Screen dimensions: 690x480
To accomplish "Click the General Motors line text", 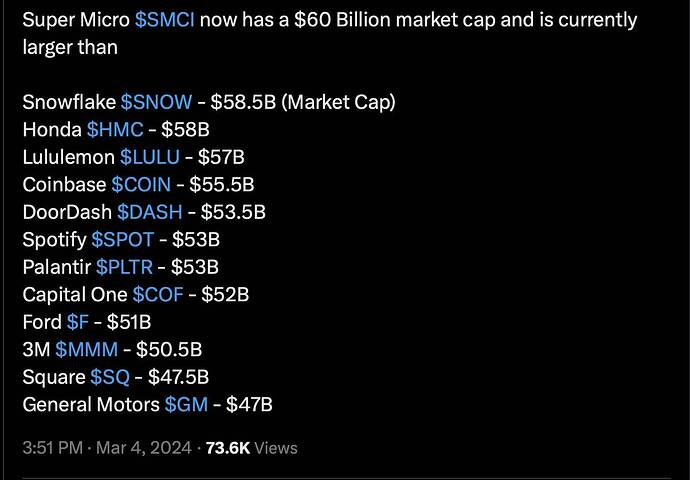I will 90,404.
